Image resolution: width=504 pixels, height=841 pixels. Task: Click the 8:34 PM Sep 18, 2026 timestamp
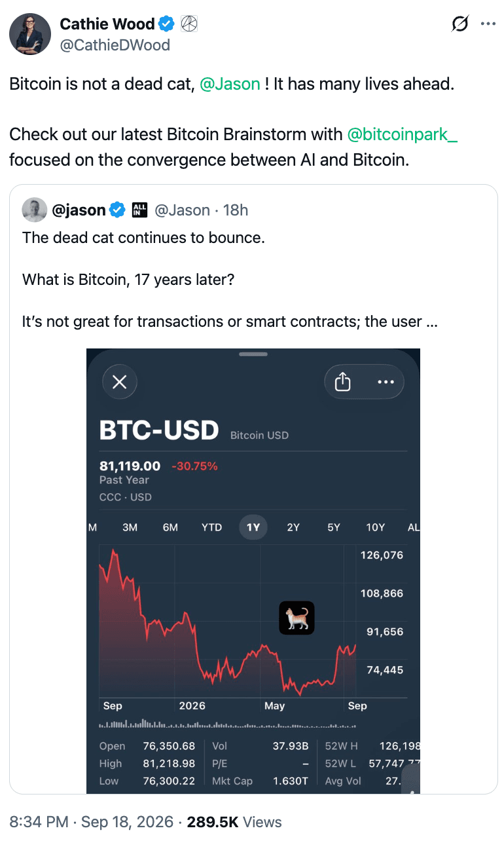(92, 822)
